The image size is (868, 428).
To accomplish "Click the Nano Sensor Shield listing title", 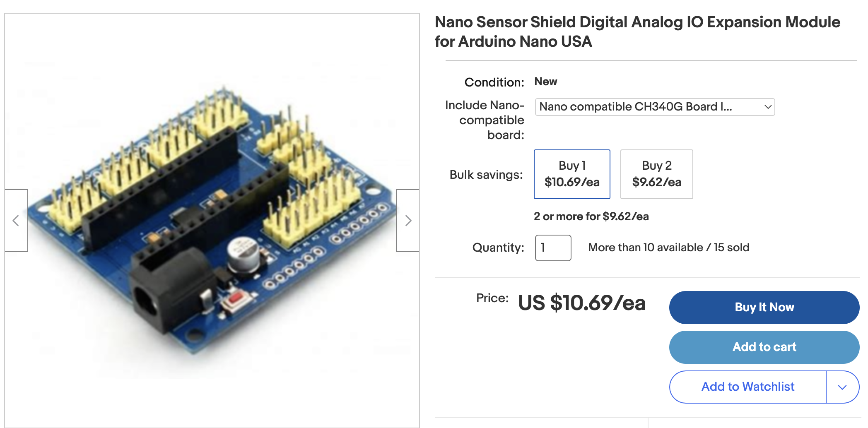I will pyautogui.click(x=637, y=31).
